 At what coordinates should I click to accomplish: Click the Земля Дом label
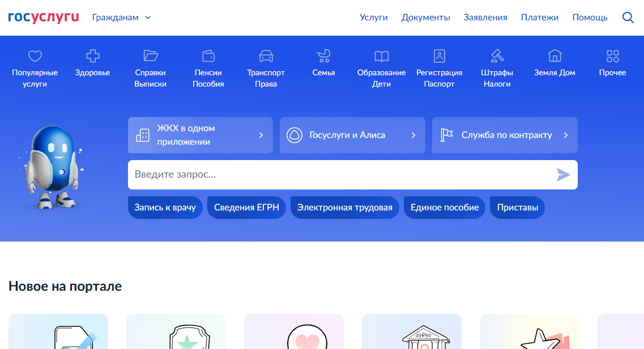[x=555, y=72]
